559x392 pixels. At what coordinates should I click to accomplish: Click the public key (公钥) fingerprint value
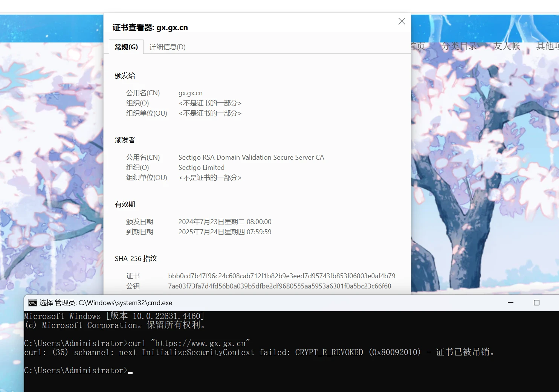(x=279, y=286)
